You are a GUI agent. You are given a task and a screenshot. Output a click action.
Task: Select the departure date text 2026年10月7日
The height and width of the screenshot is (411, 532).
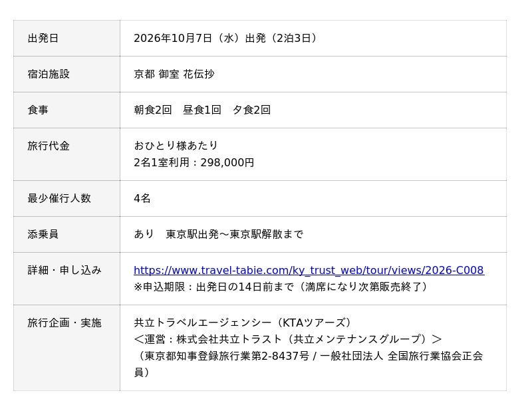173,38
